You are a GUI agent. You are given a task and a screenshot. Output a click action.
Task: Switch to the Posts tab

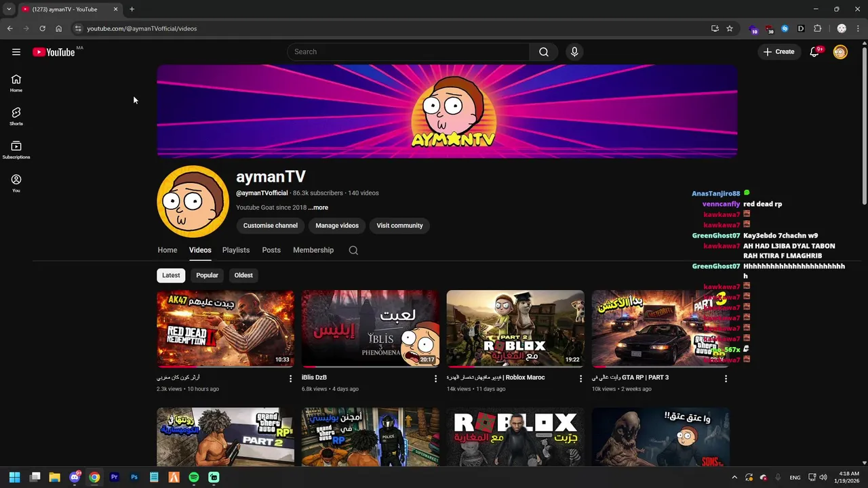point(271,250)
